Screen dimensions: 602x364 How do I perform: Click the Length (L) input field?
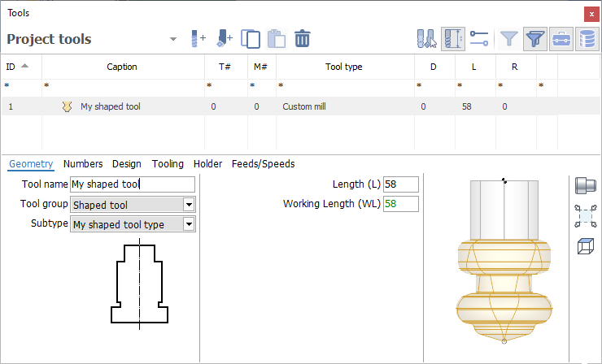[x=402, y=184]
